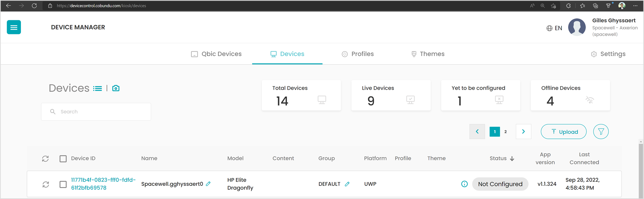644x199 pixels.
Task: Open the browser favorites list
Action: 582,6
